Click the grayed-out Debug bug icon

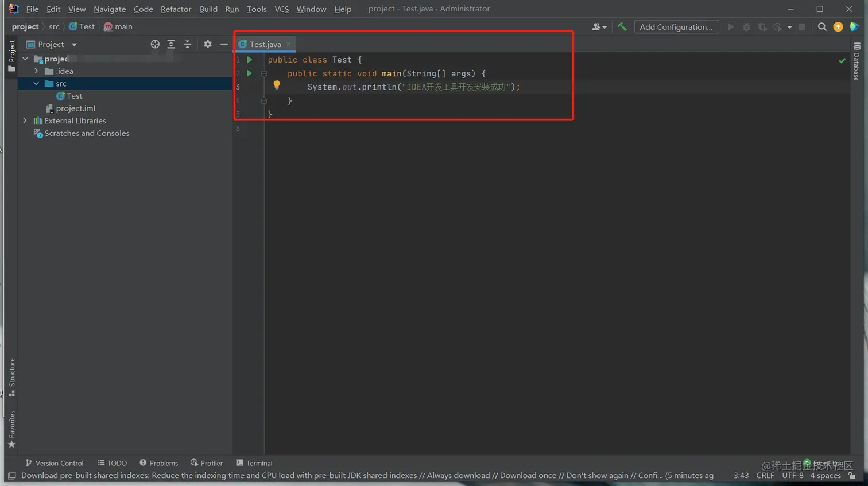(746, 27)
